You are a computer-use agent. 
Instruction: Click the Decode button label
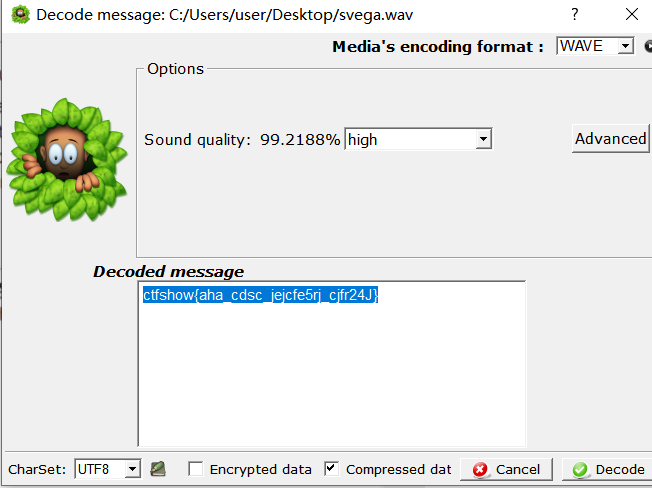click(620, 470)
